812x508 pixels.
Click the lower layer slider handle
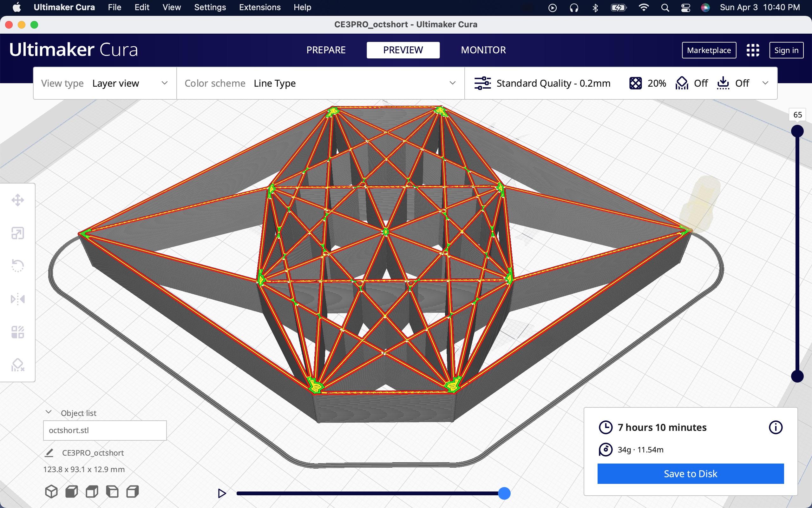pos(797,376)
